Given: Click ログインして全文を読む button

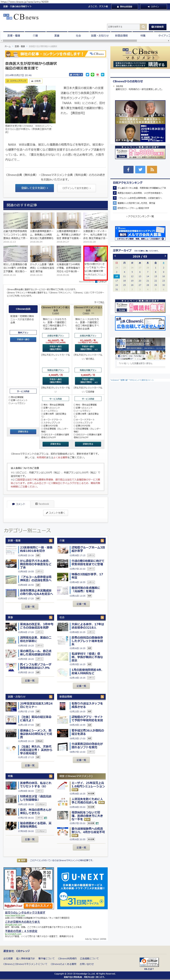Looking at the screenshot, I should 76,188.
